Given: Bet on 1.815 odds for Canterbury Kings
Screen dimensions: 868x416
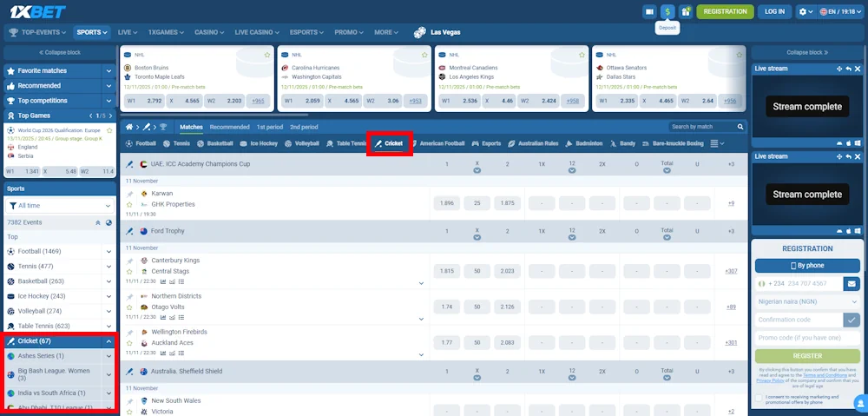Looking at the screenshot, I should (447, 272).
